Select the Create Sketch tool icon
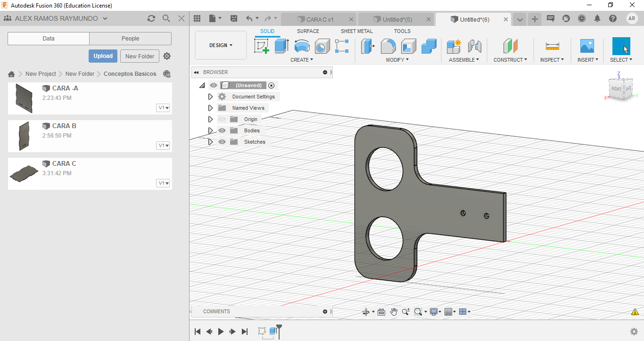644x341 pixels. (x=261, y=46)
